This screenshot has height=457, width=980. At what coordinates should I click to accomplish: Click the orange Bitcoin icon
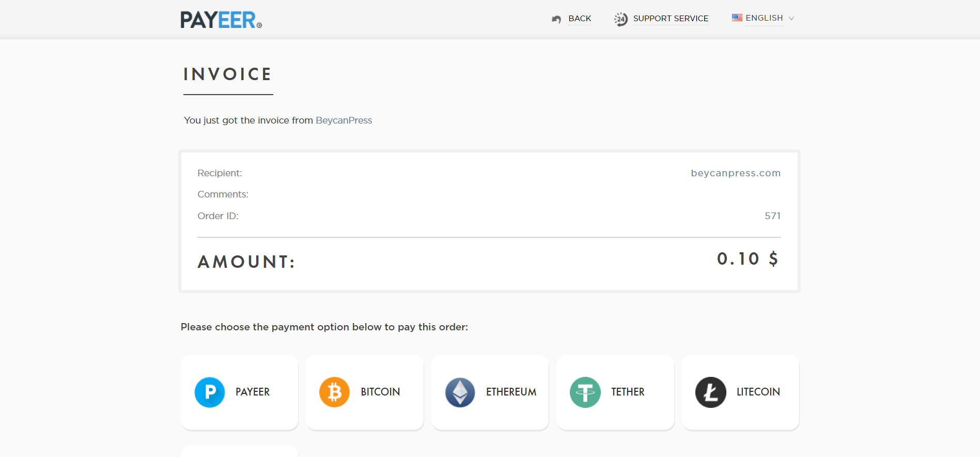click(335, 392)
